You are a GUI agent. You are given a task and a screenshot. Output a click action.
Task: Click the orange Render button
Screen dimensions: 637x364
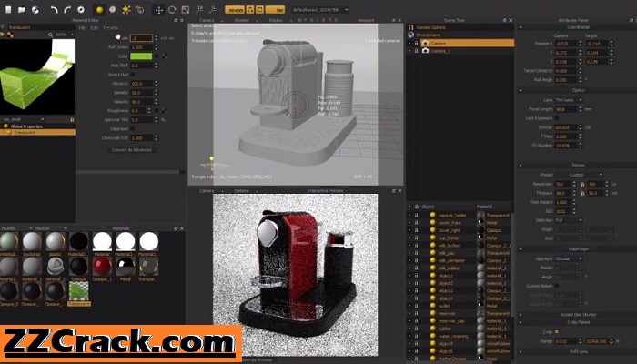[235, 10]
